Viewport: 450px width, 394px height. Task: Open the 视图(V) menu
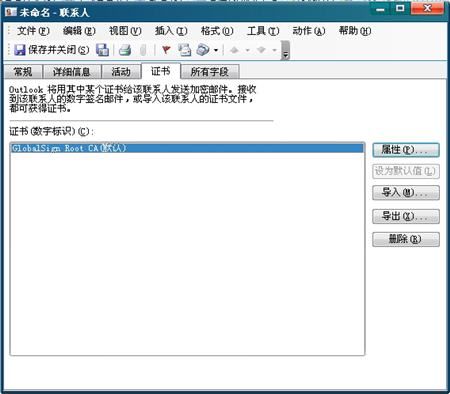click(125, 31)
